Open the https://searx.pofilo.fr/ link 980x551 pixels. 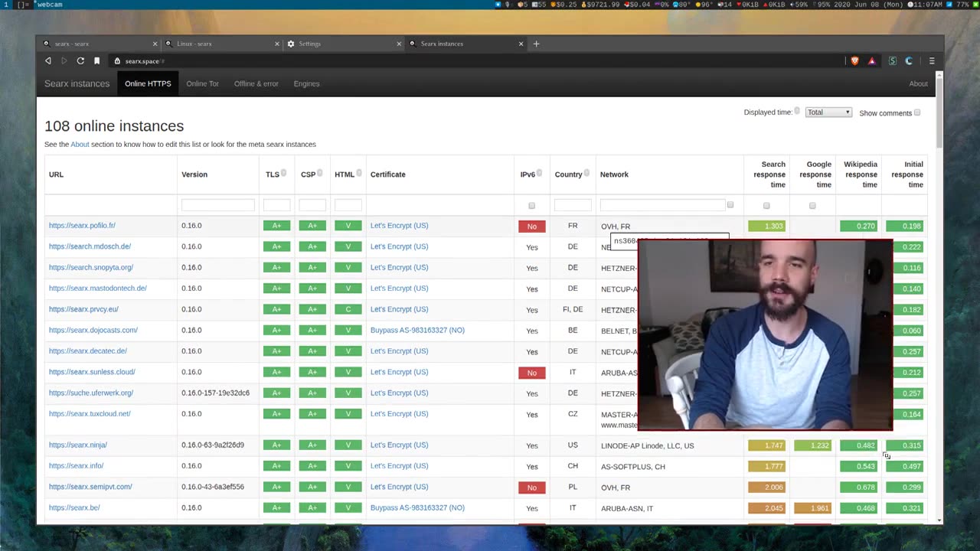pos(82,226)
